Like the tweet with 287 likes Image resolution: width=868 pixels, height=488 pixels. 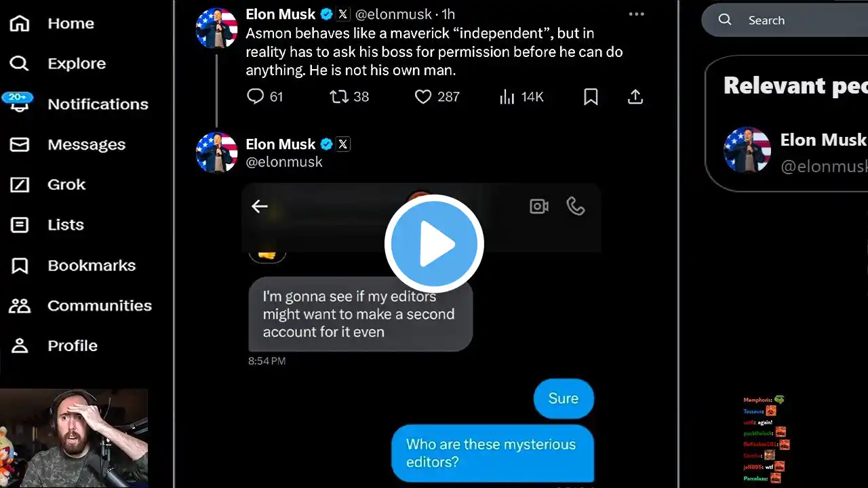pos(423,97)
